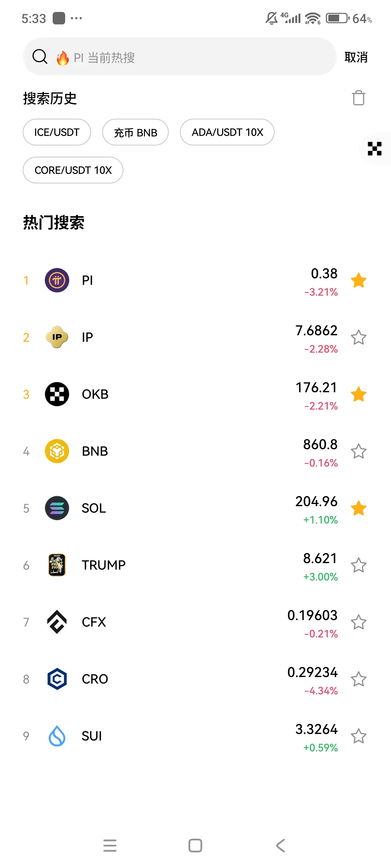Select ADA/USDT 10X history chip
Viewport: 391px width, 868px height.
227,132
